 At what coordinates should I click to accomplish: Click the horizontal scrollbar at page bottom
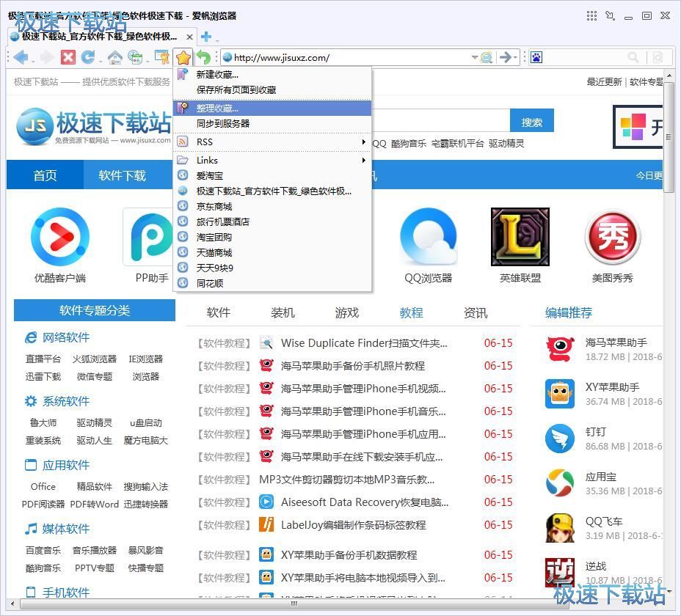click(294, 604)
